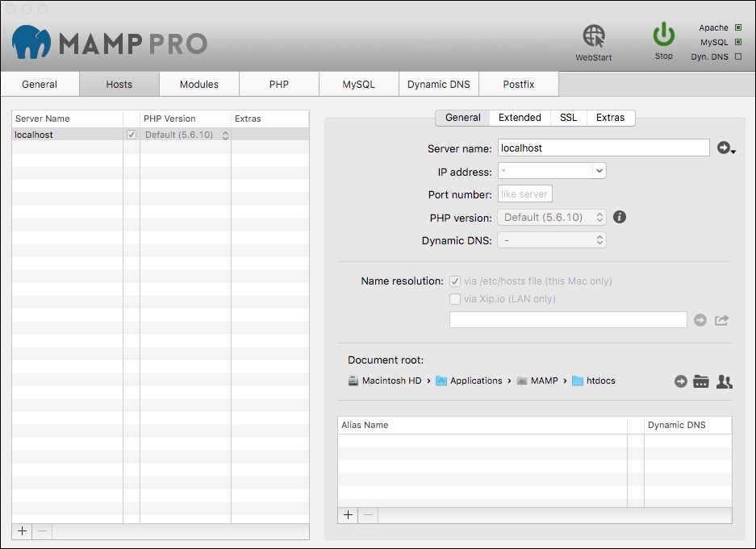The height and width of the screenshot is (549, 756).
Task: Open Modules tab
Action: [199, 85]
